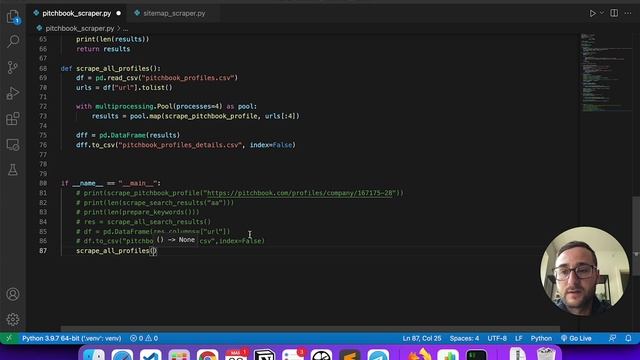Switch to the sitemap_scraper.py tab

pyautogui.click(x=174, y=13)
